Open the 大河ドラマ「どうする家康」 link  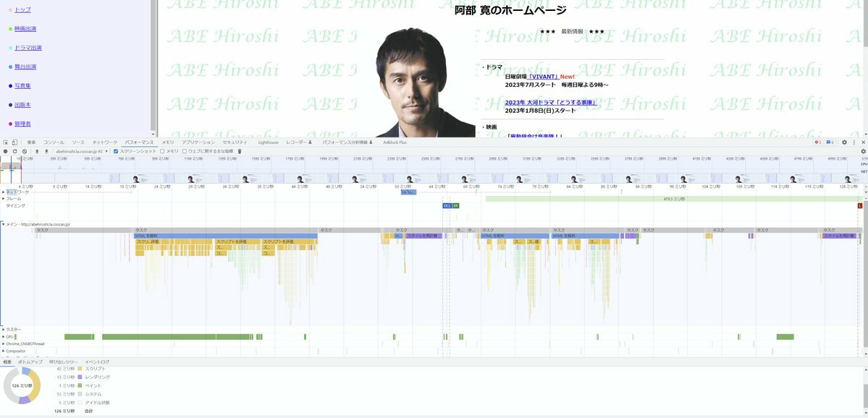coord(551,103)
